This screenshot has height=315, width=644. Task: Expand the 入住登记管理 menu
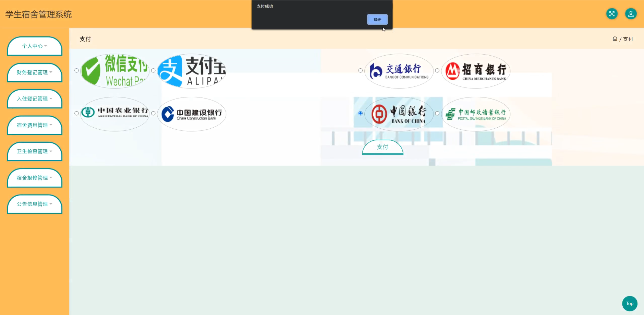pyautogui.click(x=35, y=99)
